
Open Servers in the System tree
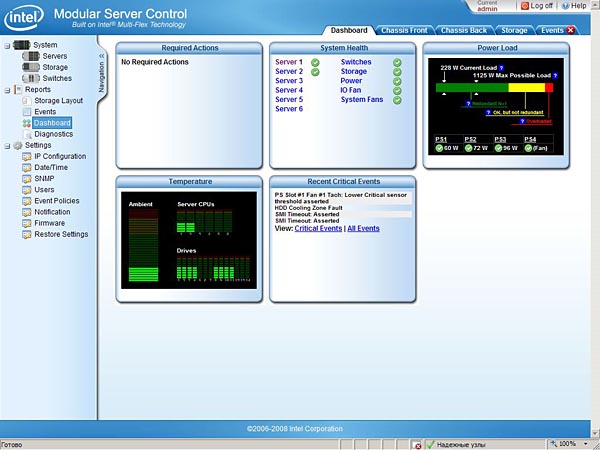pos(54,56)
